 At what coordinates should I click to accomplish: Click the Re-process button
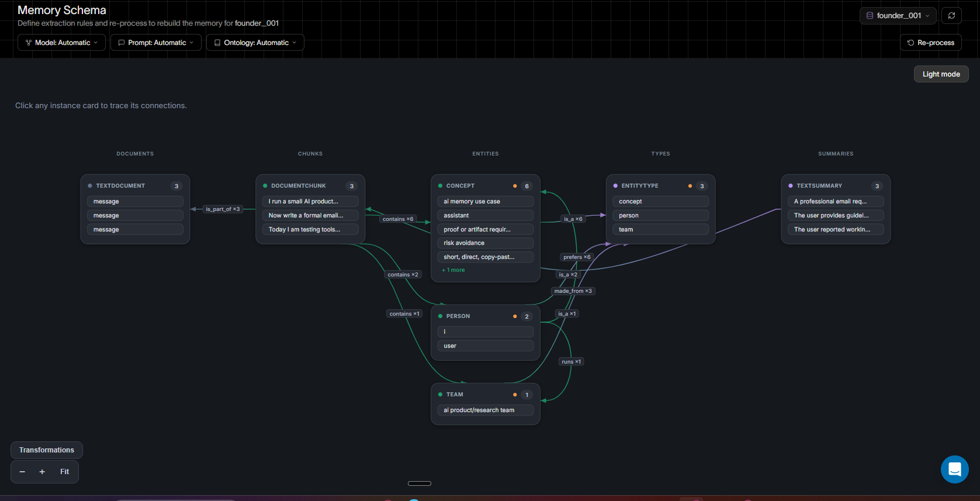pyautogui.click(x=931, y=43)
